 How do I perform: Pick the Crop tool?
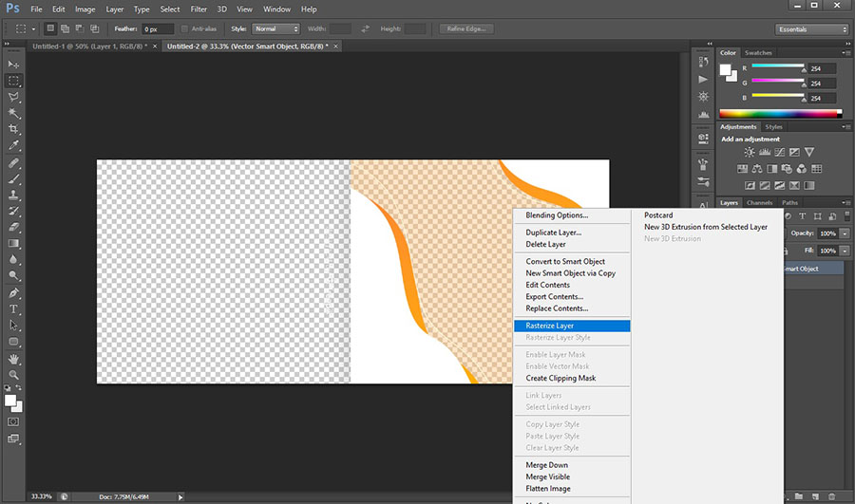pos(14,129)
